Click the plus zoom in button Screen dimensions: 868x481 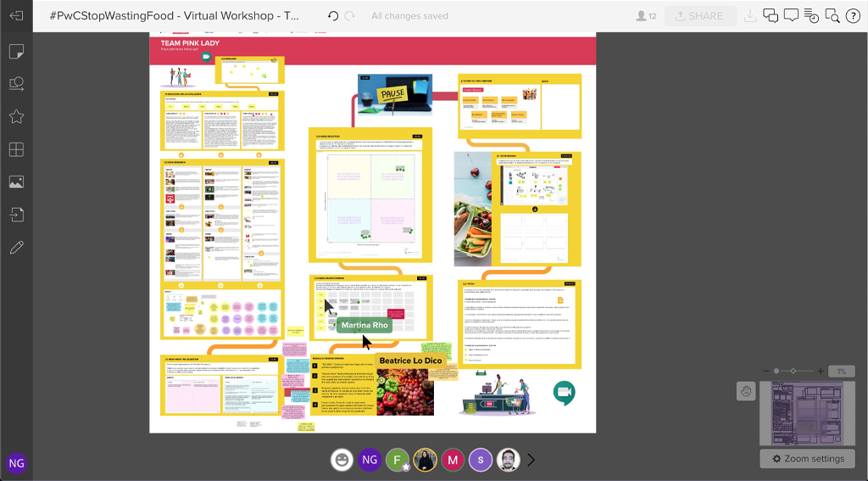[x=821, y=371]
